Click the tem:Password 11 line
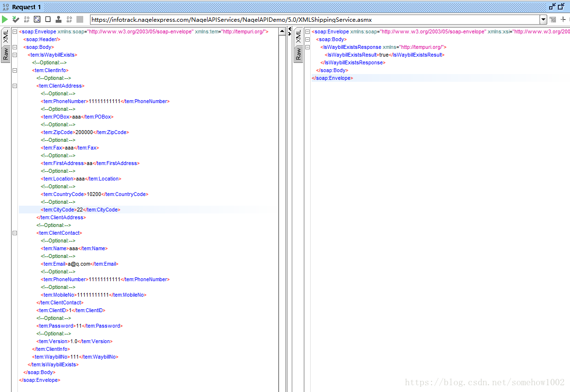This screenshot has height=392, width=570. pyautogui.click(x=80, y=326)
